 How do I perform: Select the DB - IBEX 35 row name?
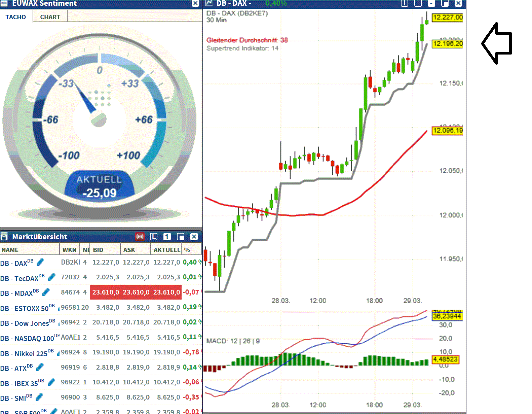pos(22,383)
